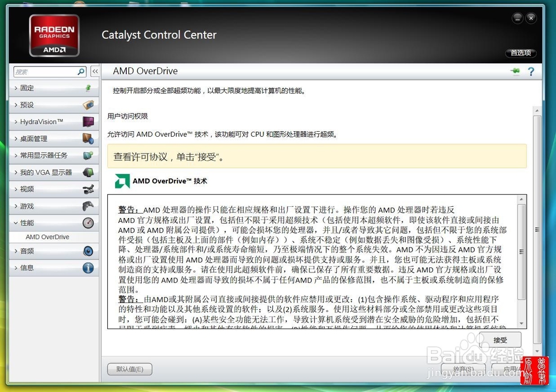Click the 性能 gauge icon
The image size is (556, 392).
[x=88, y=223]
